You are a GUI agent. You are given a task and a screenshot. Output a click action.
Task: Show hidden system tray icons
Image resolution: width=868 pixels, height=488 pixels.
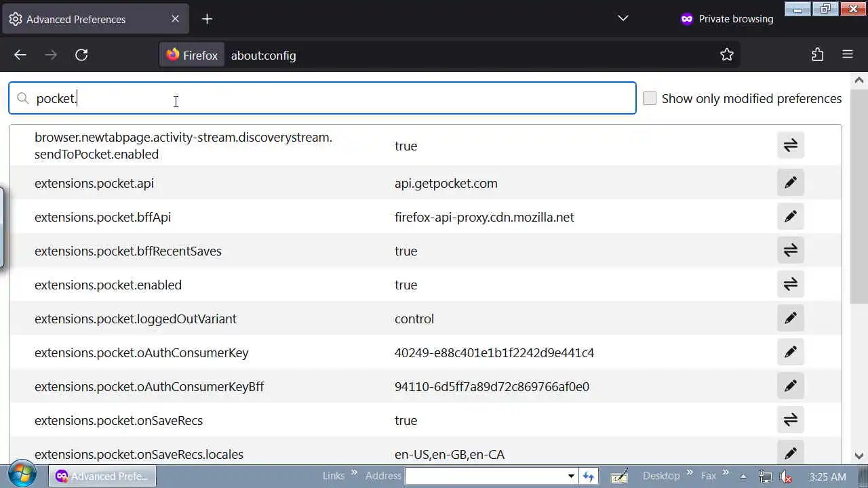pos(743,476)
